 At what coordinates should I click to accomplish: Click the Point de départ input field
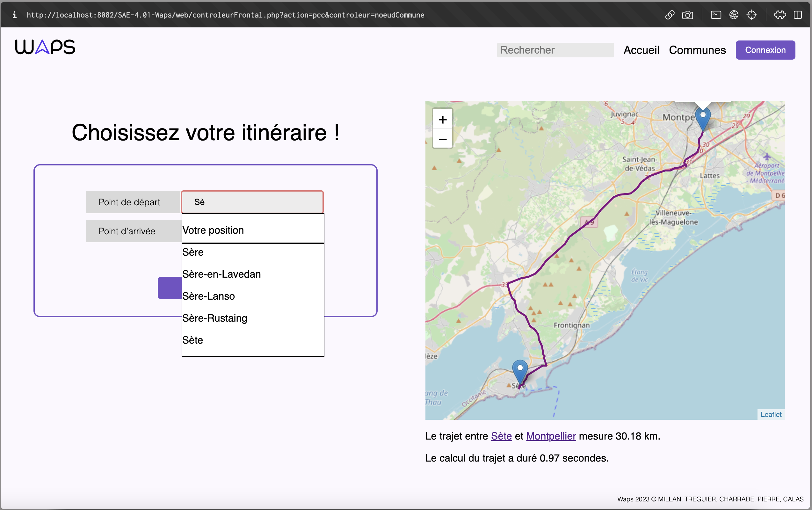pyautogui.click(x=252, y=202)
